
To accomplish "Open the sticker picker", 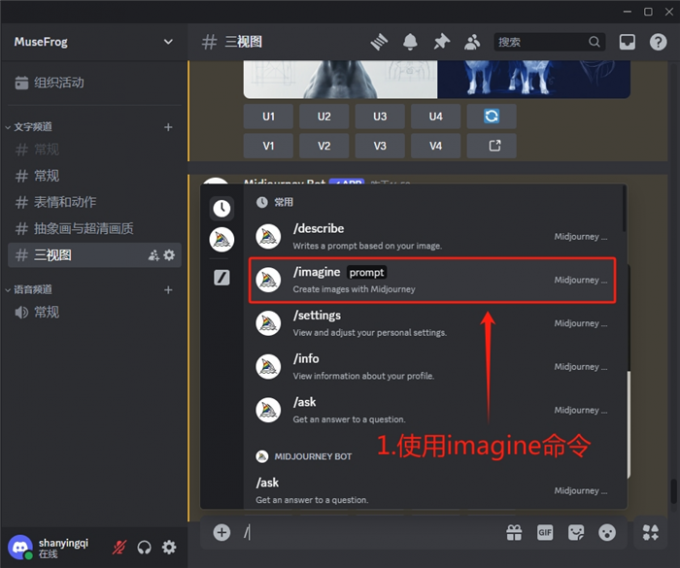I will 576,532.
